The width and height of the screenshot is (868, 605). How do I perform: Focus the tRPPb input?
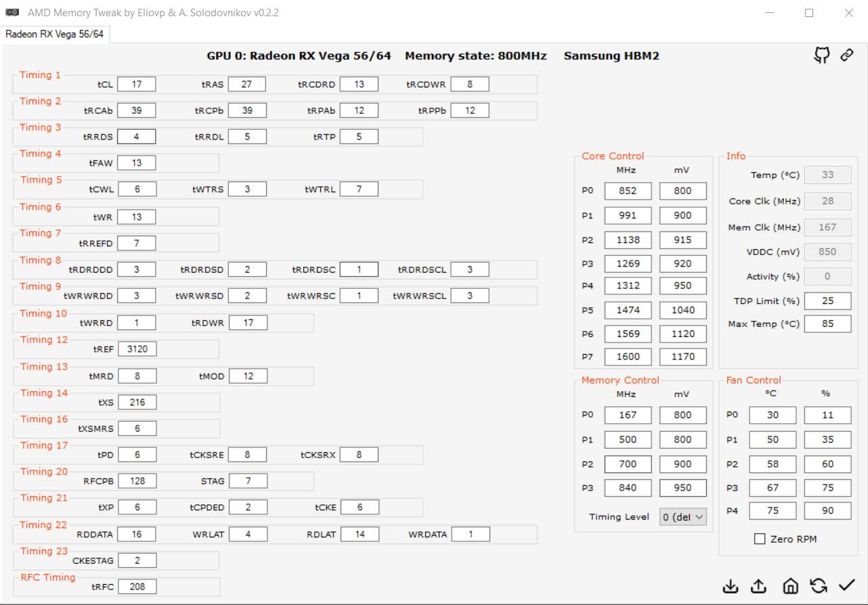tap(469, 110)
